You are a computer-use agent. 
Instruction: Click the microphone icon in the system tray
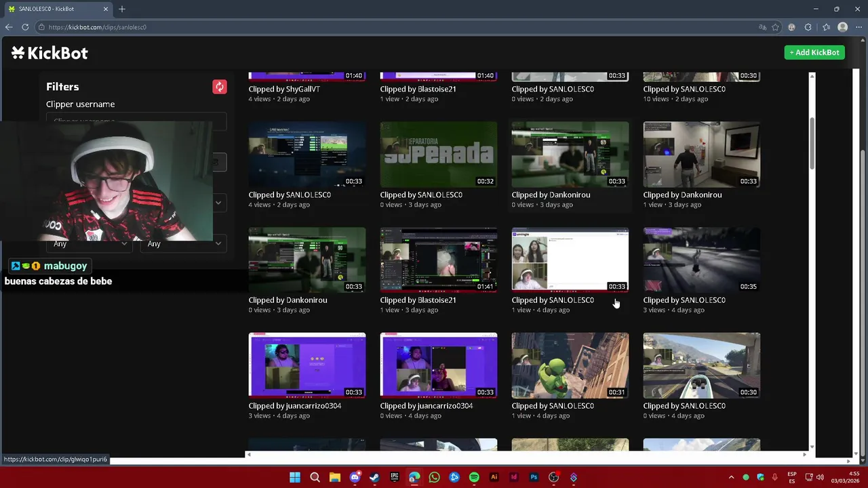click(x=774, y=477)
